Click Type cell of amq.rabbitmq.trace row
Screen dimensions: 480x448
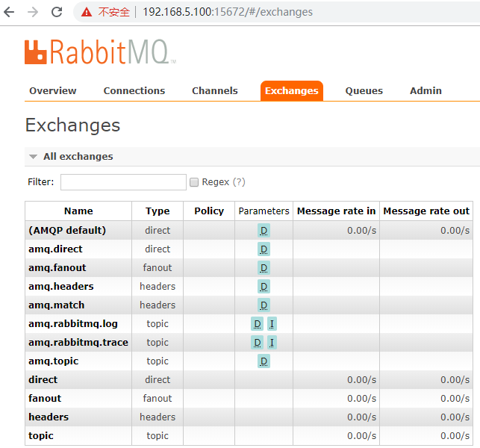pos(158,343)
